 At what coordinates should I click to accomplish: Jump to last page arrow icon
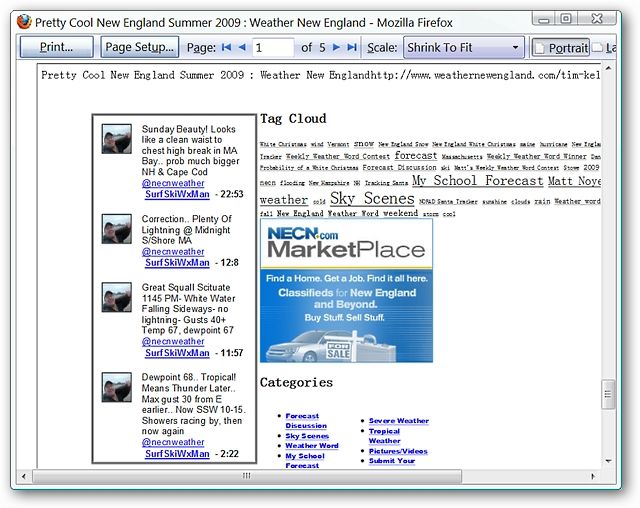(x=352, y=47)
